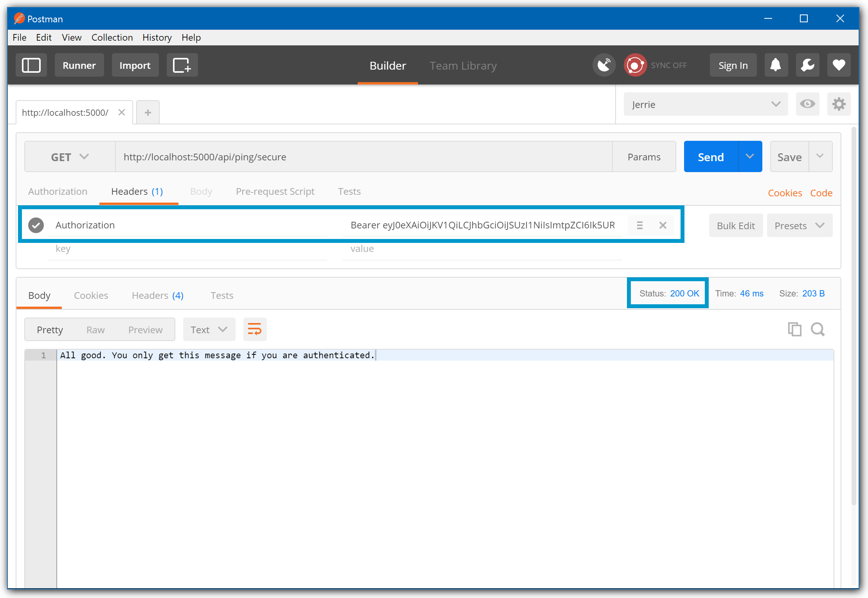Open the Presets dropdown

800,226
